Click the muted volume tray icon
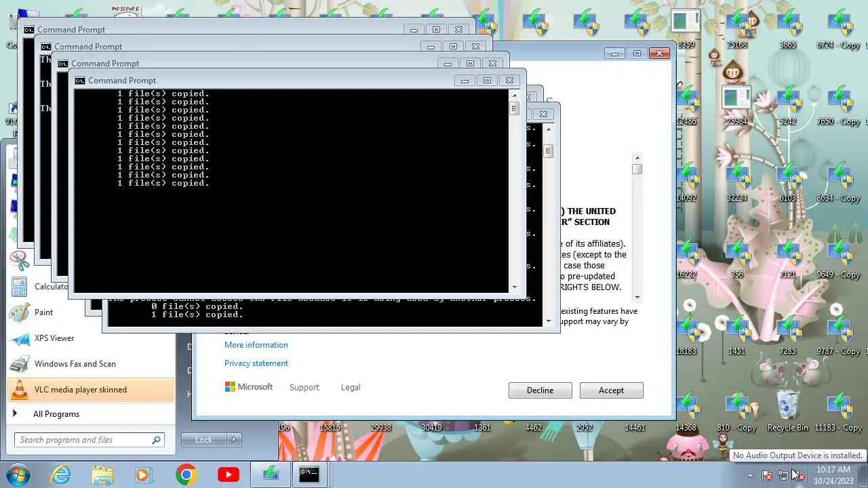The width and height of the screenshot is (868, 488). click(x=799, y=475)
